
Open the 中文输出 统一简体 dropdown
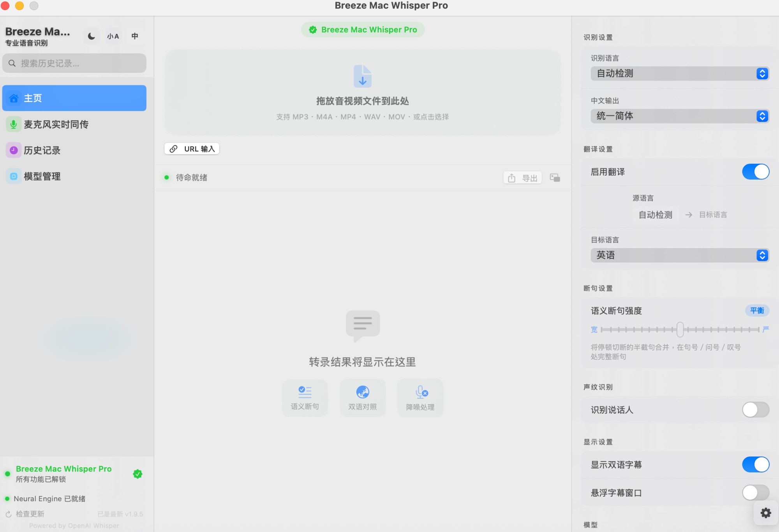point(680,116)
